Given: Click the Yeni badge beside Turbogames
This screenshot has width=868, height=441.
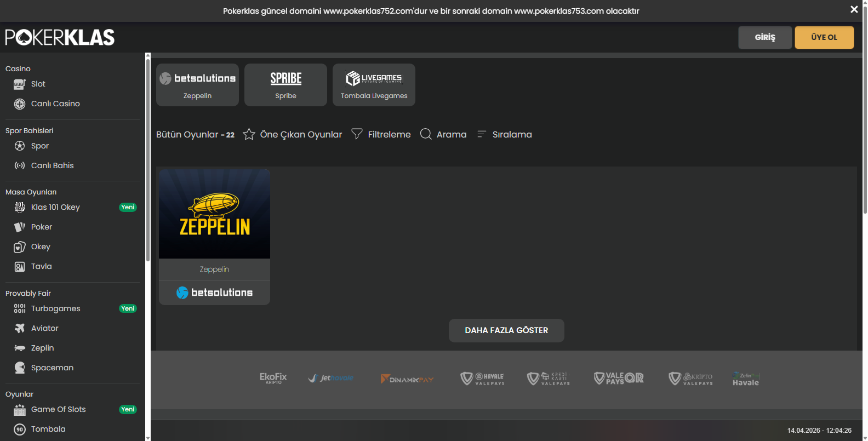Looking at the screenshot, I should 128,308.
